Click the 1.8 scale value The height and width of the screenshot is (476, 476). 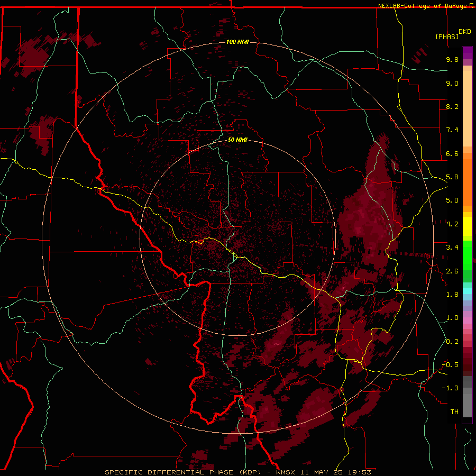[452, 295]
